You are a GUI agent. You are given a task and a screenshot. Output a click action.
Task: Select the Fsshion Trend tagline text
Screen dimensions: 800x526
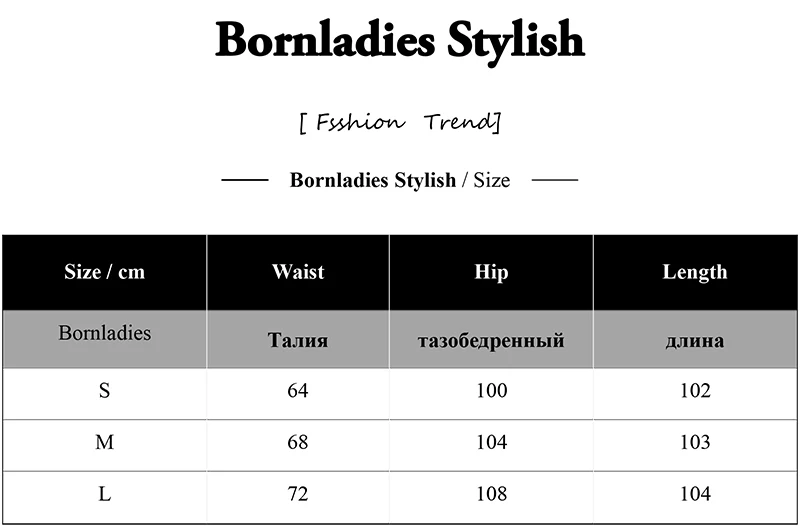point(400,122)
